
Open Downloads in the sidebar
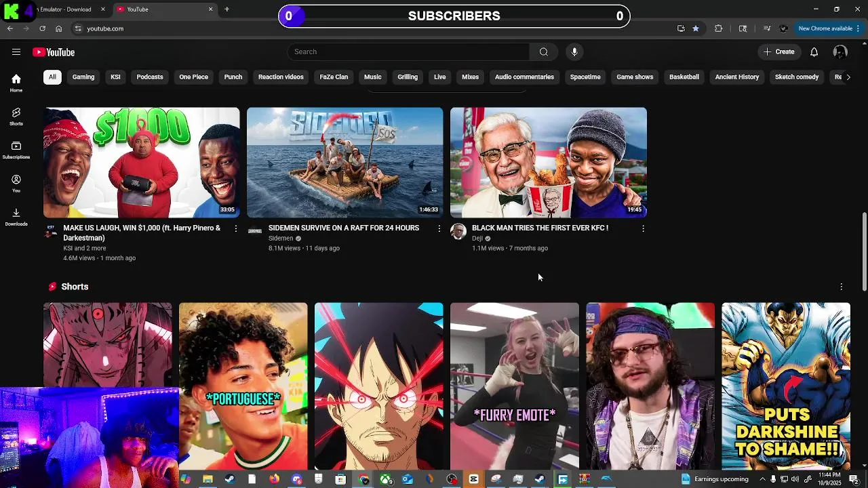(16, 217)
